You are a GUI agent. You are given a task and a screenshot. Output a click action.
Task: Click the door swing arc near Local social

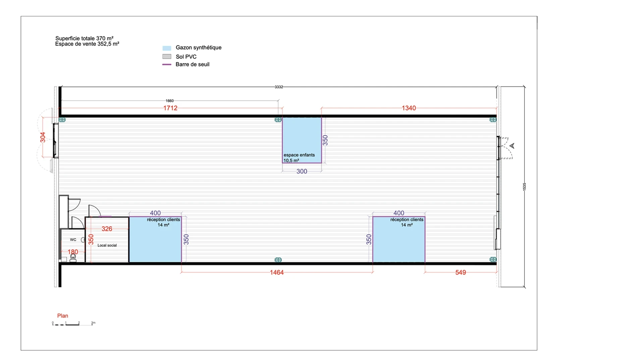click(95, 211)
